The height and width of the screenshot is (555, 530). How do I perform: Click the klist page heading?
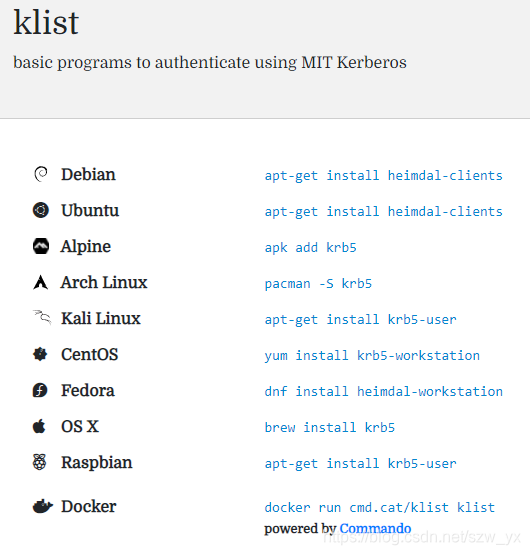click(46, 23)
